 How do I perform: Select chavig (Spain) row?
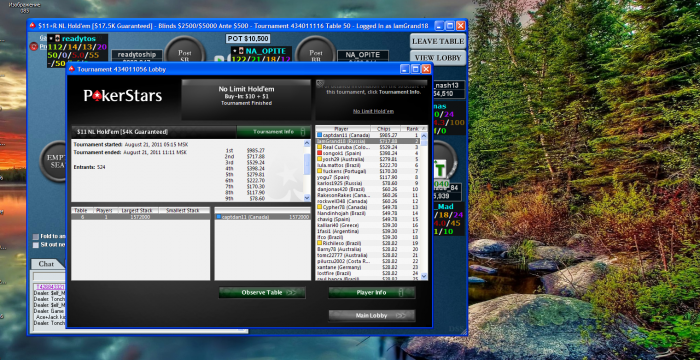click(x=368, y=219)
